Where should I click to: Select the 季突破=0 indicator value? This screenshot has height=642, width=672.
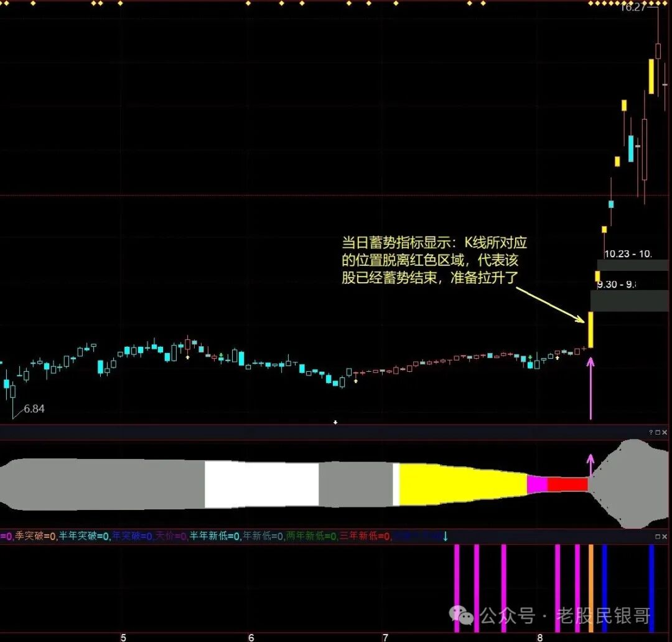(x=35, y=536)
